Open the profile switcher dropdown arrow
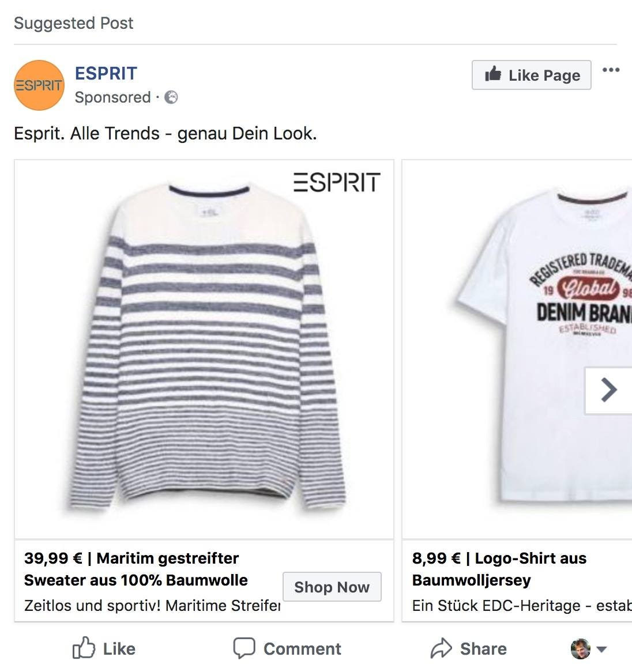The width and height of the screenshot is (632, 672). click(601, 650)
